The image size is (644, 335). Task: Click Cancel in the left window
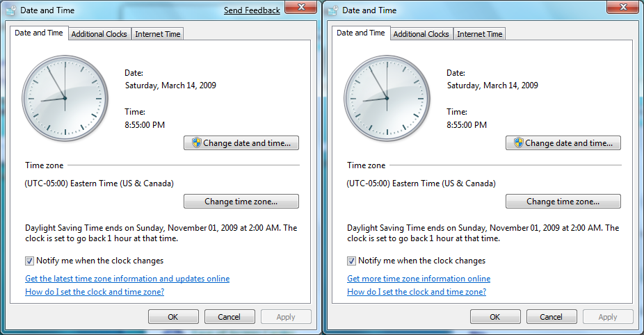coord(230,317)
